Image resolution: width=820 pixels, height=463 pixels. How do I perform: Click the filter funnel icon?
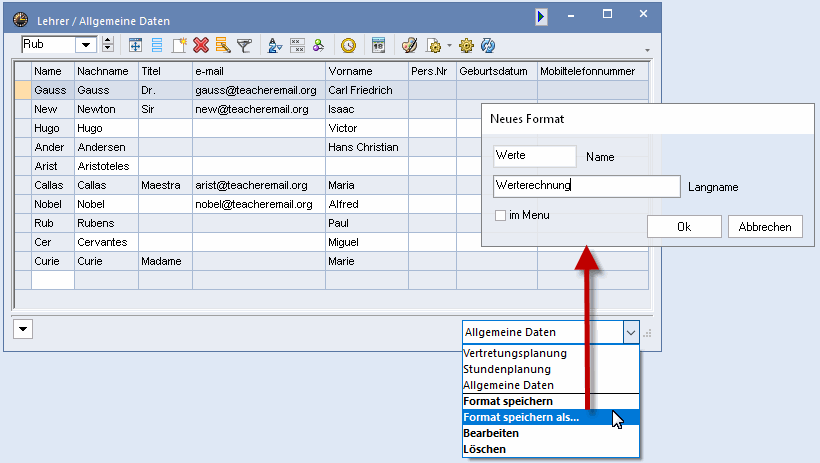(x=244, y=46)
